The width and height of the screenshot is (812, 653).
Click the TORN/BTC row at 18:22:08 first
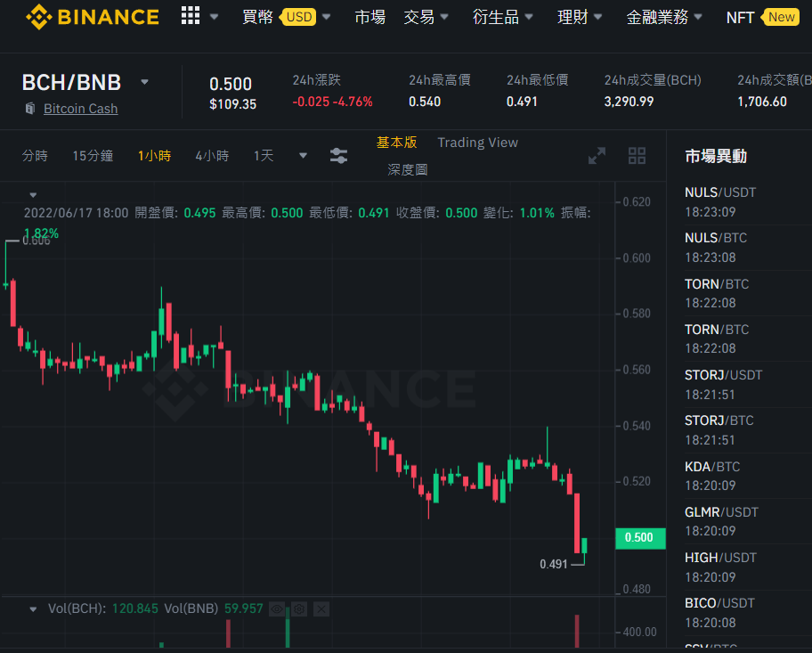[748, 293]
